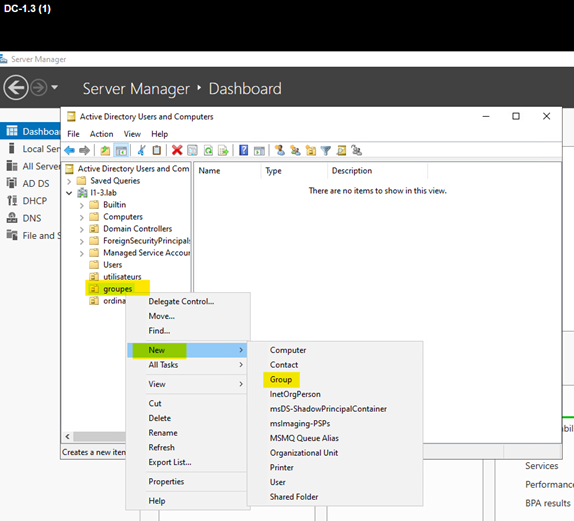The image size is (574, 521).
Task: Click the grey Forward arrow in ADUC toolbar
Action: 85,150
